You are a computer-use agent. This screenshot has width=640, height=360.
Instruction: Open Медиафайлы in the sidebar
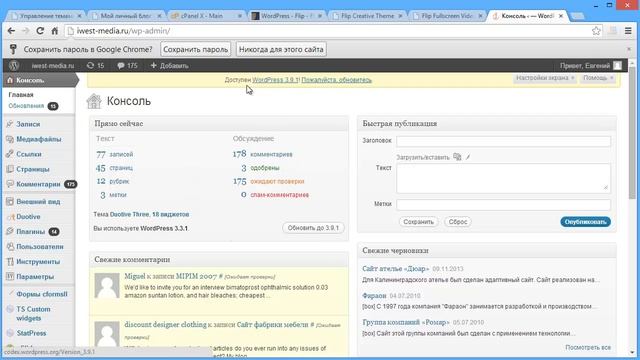pyautogui.click(x=39, y=139)
